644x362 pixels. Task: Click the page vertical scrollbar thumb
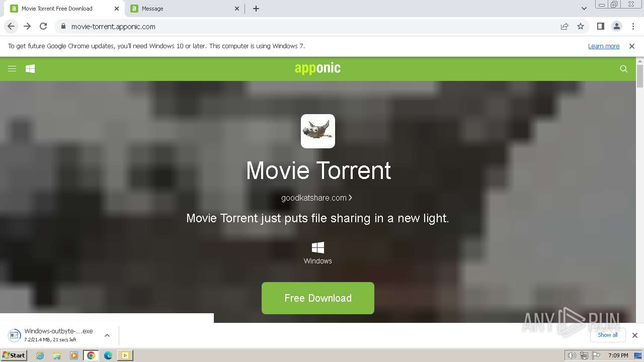pos(640,76)
